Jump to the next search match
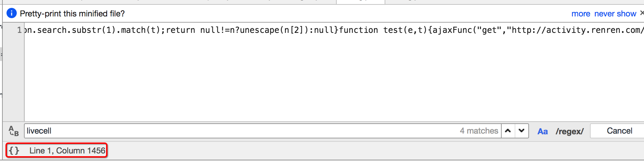This screenshot has width=644, height=161. [521, 131]
